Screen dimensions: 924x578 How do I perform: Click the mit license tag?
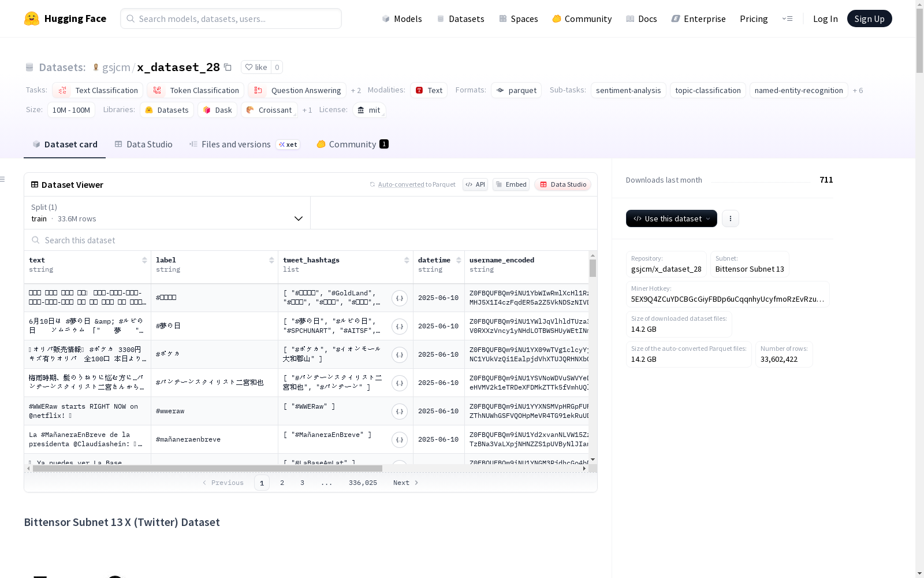[x=368, y=110]
